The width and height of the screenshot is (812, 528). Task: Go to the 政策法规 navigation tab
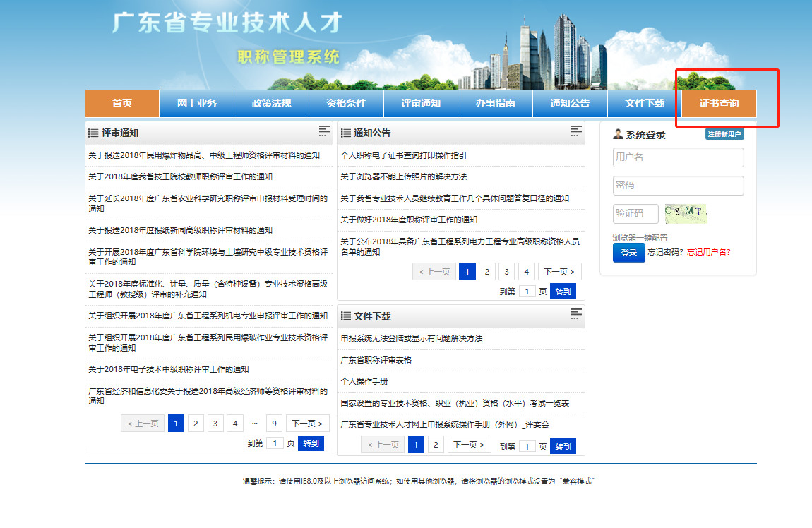click(x=271, y=103)
